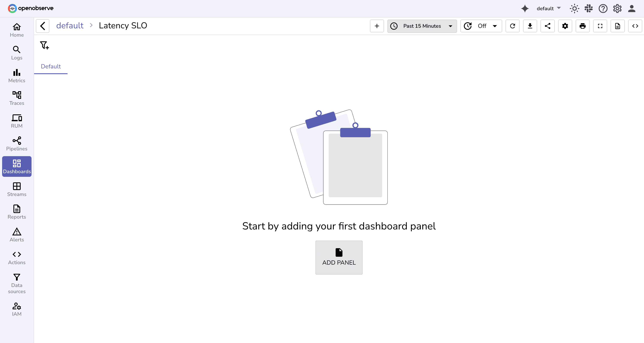The height and width of the screenshot is (343, 644).
Task: Print the dashboard
Action: tap(583, 26)
